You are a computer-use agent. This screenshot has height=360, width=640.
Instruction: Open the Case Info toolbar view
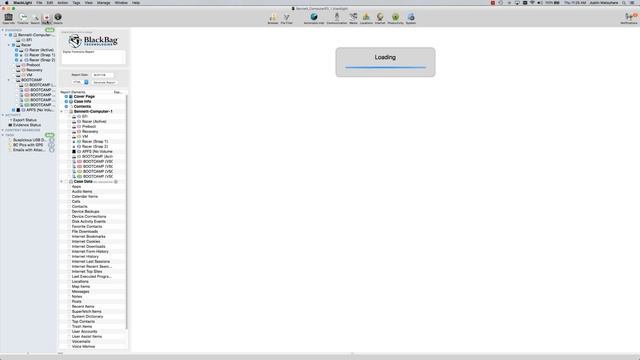8,18
